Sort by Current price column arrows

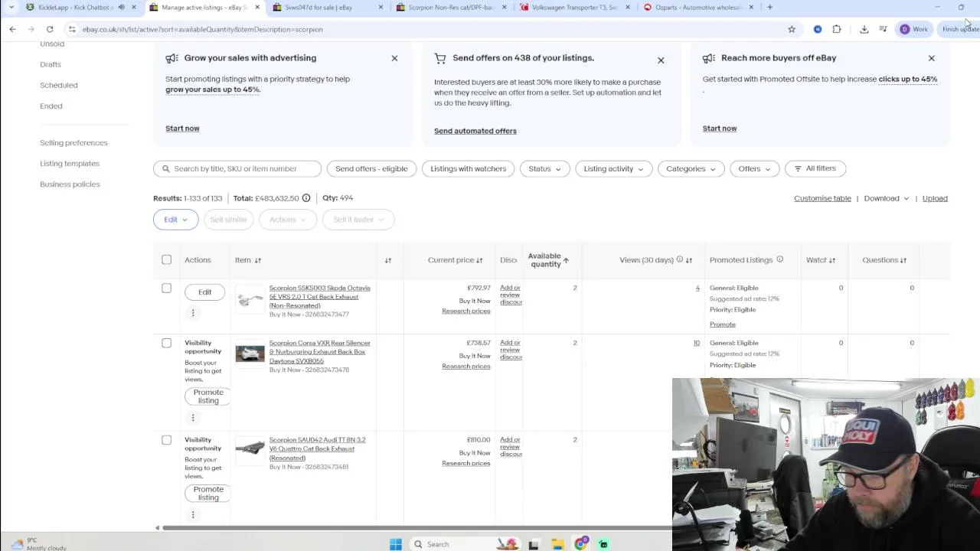479,260
